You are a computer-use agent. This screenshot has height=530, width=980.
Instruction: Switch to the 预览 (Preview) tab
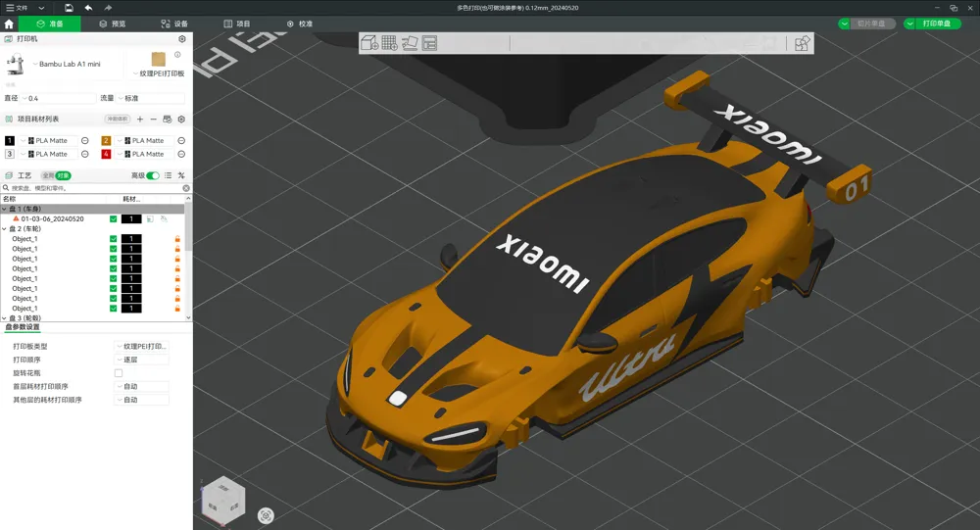pyautogui.click(x=113, y=24)
